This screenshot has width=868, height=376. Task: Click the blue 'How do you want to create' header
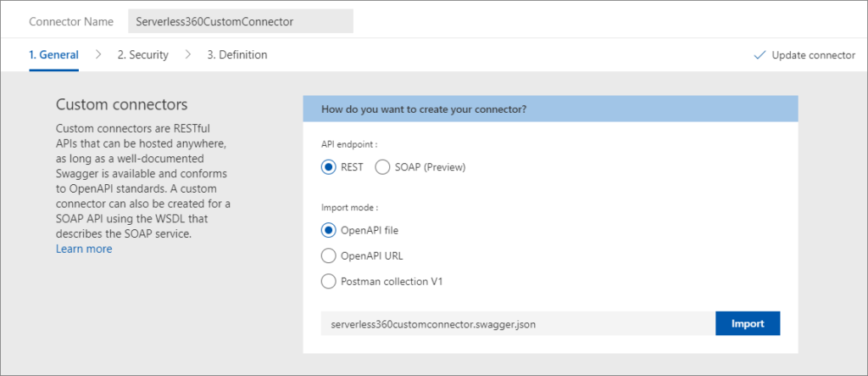click(550, 109)
